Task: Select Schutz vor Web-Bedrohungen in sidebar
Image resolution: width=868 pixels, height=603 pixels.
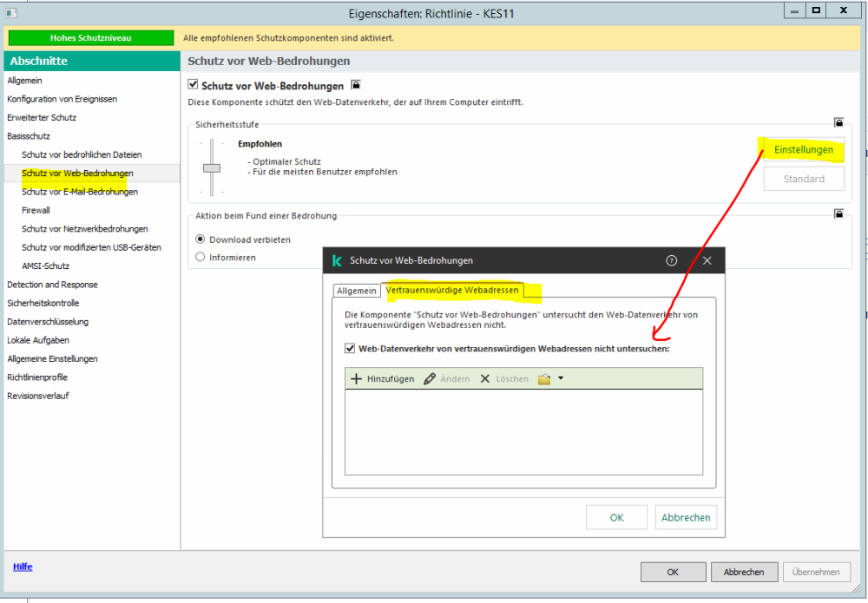Action: [x=77, y=174]
